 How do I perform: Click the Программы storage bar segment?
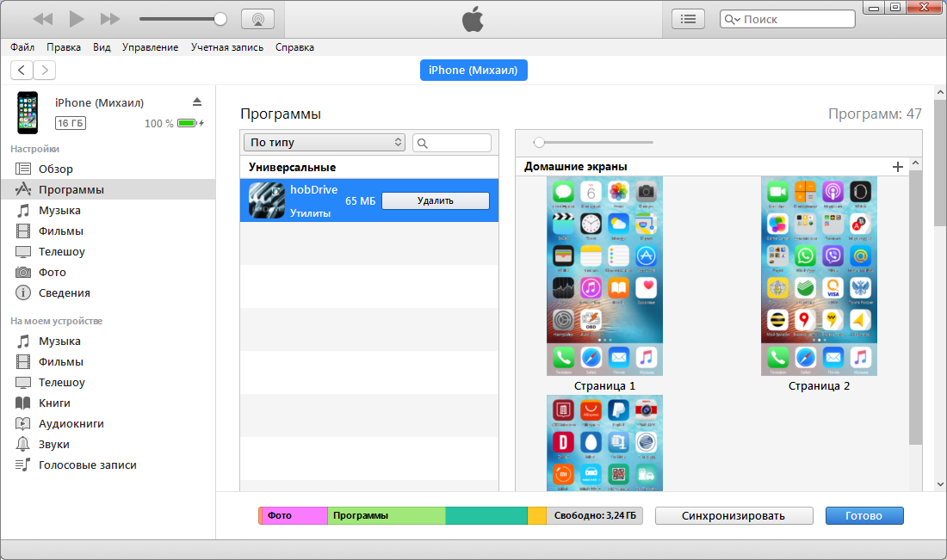click(387, 516)
